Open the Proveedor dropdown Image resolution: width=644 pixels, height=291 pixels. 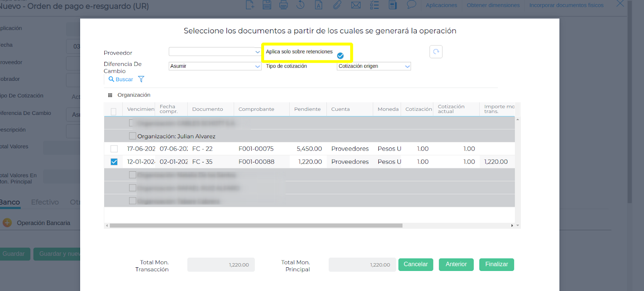click(215, 51)
